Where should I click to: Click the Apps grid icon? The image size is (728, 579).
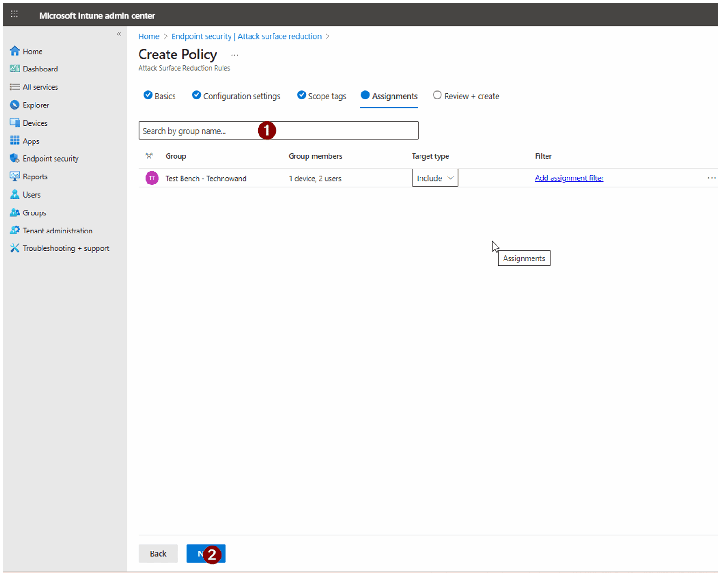pos(15,141)
